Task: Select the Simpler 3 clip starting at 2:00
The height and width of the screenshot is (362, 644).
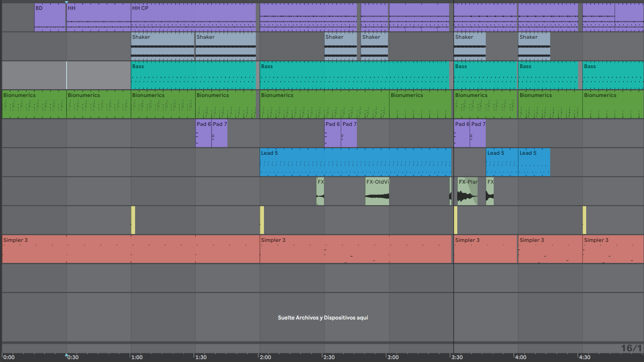Action: (356, 249)
